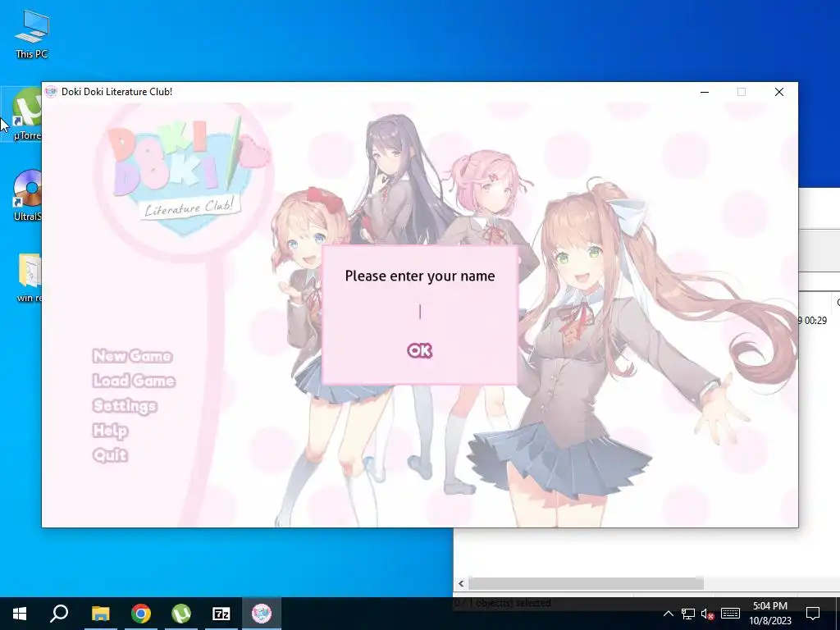Show hidden system tray icons
This screenshot has width=840, height=630.
click(x=668, y=614)
